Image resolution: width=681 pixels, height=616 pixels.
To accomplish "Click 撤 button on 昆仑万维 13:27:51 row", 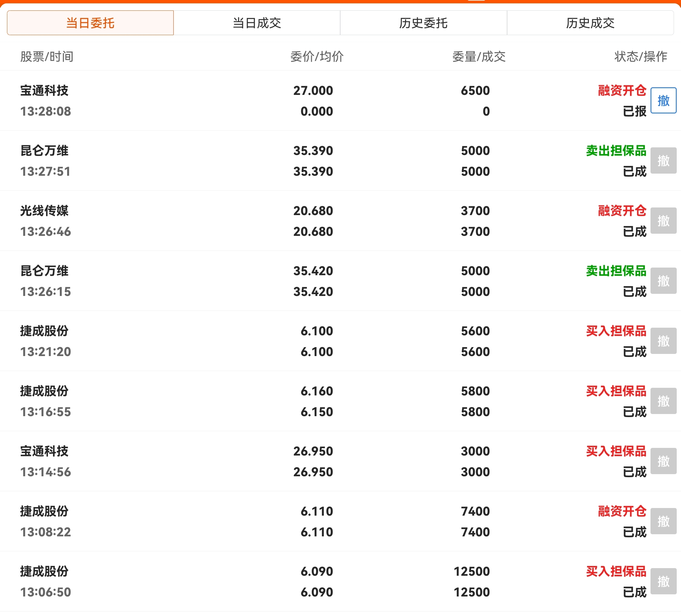I will (663, 160).
